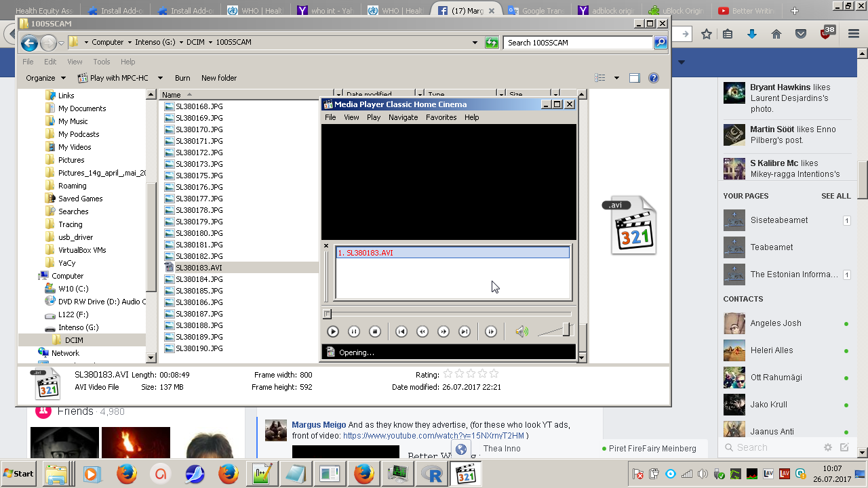The image size is (868, 488).
Task: Click the Search 100SSCAM input field
Action: (x=578, y=43)
